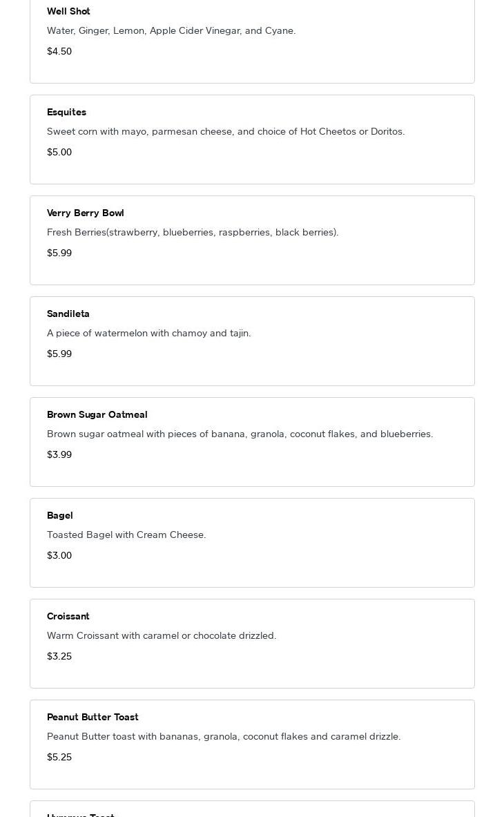504x817 pixels.
Task: Click the $3.00 Bagel price
Action: [x=59, y=555]
